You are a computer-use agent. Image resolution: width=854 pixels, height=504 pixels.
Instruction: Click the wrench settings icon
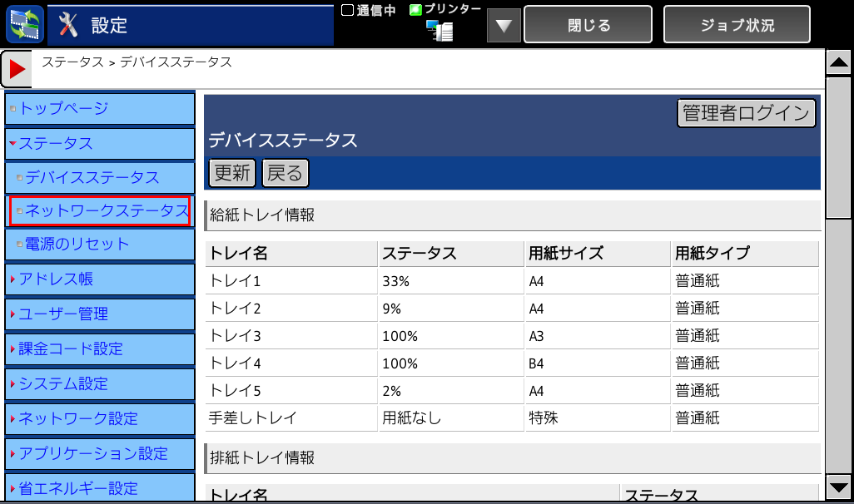pos(69,25)
